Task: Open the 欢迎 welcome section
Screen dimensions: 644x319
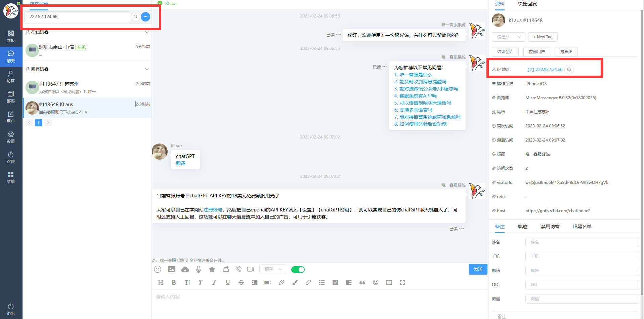Action: 11,157
